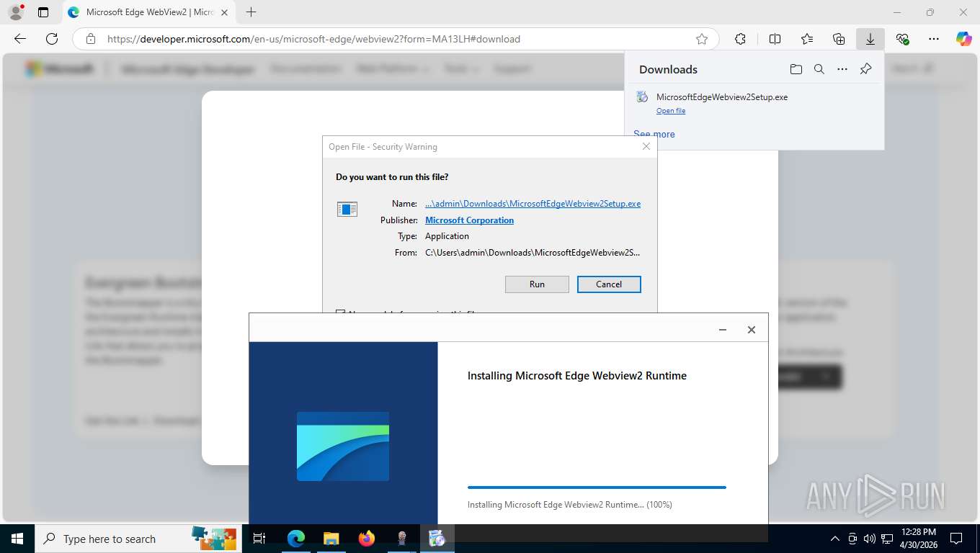Click Cancel in Security Warning dialog
Screen dimensions: 980x553
609,284
